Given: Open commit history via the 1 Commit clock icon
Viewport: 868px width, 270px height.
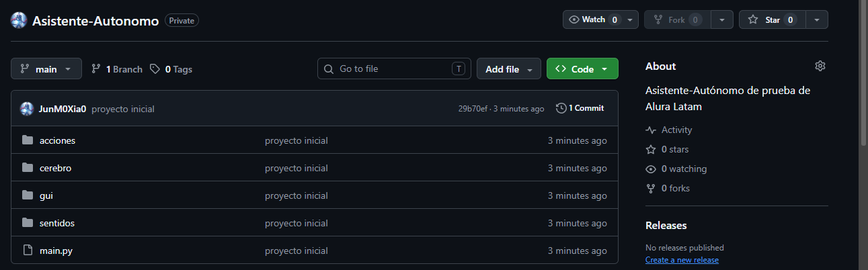Looking at the screenshot, I should [x=561, y=108].
